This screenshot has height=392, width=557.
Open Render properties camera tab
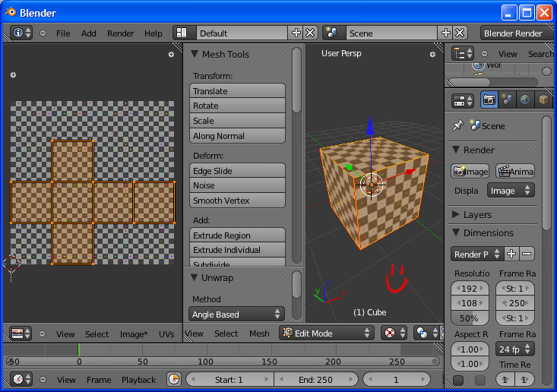(489, 100)
